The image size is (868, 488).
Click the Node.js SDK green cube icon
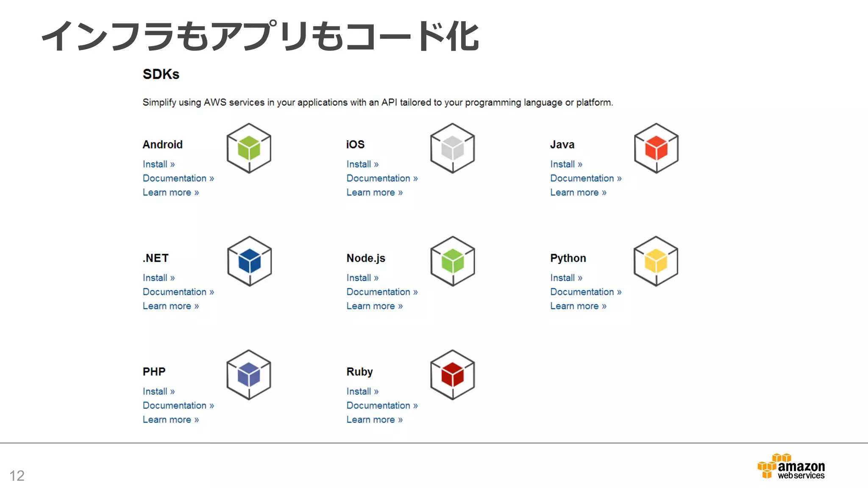(x=453, y=261)
